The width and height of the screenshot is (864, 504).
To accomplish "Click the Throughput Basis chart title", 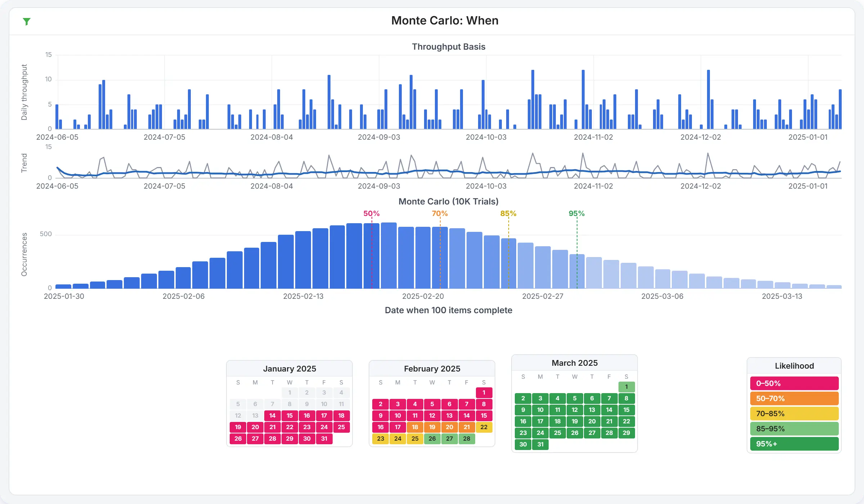I will coord(449,47).
